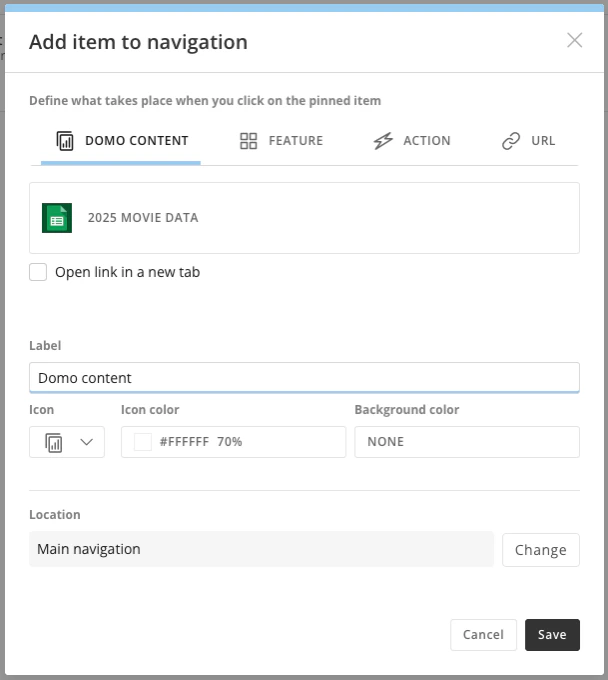
Task: Click into the Label input field
Action: [304, 378]
